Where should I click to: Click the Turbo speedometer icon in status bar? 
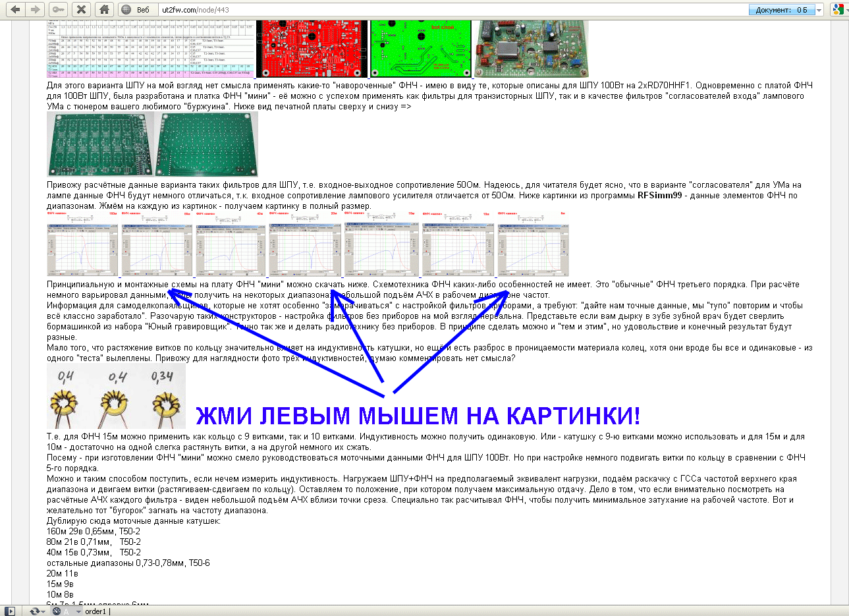click(57, 611)
